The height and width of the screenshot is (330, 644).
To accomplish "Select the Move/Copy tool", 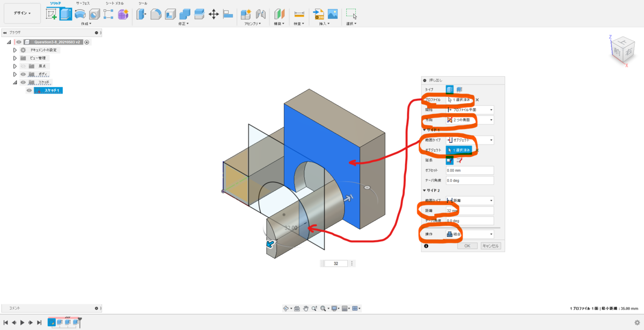I will tap(214, 14).
